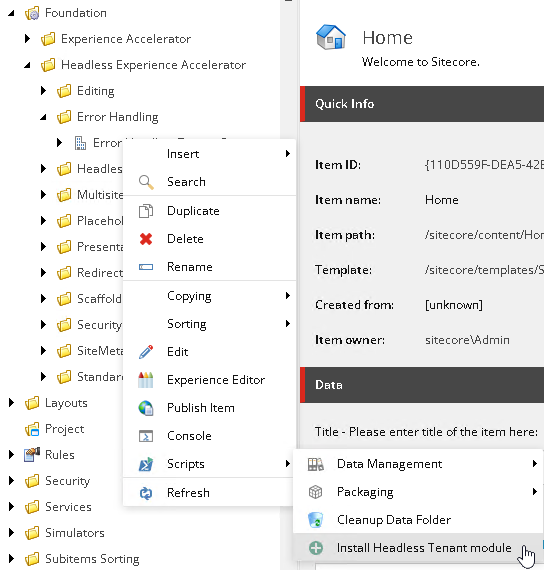Image resolution: width=544 pixels, height=570 pixels.
Task: Expand the Services folder arrow
Action: click(11, 506)
